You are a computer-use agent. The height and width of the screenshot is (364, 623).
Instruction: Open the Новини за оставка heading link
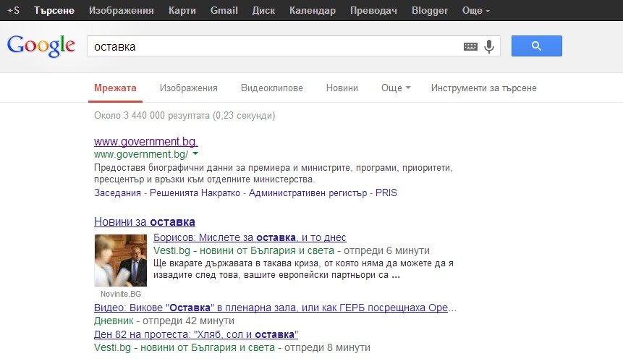145,221
